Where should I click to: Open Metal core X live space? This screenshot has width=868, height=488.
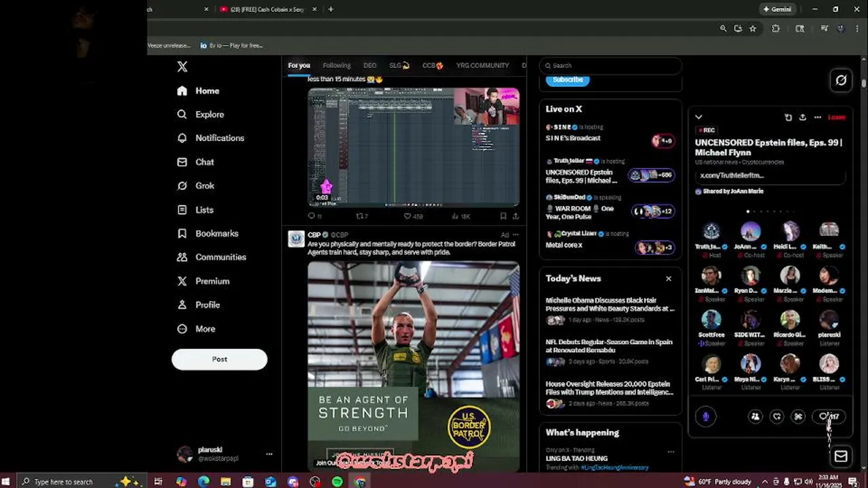610,241
